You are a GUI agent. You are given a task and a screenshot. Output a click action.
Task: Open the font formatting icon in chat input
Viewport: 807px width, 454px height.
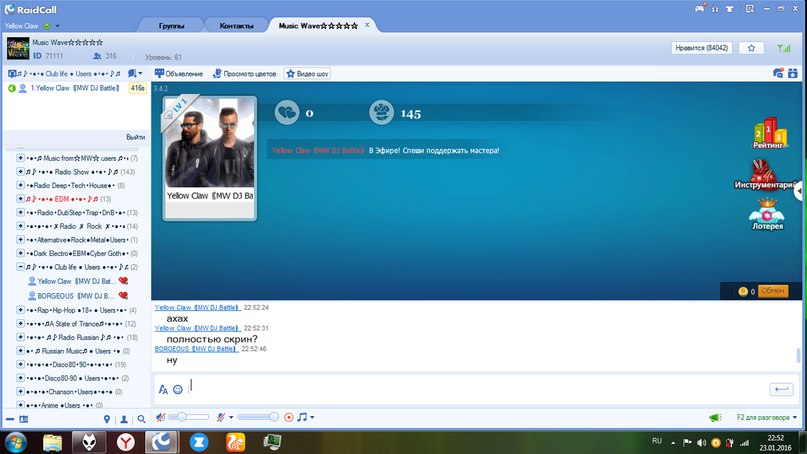pos(163,390)
